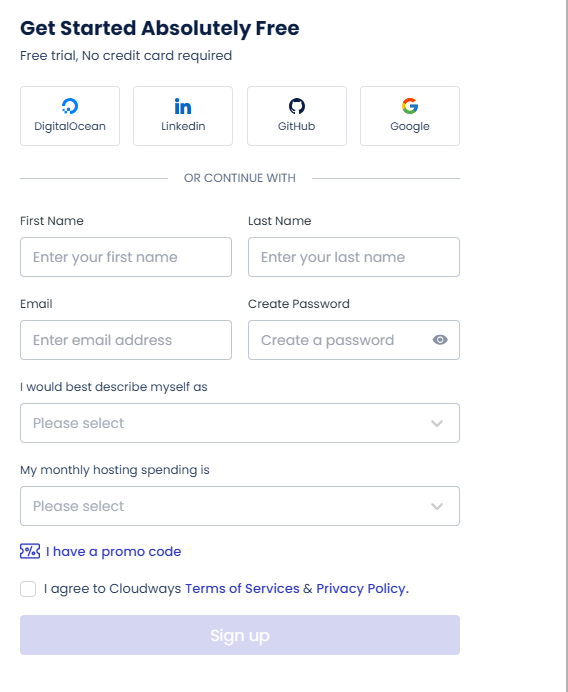Focus the Last Name input field
This screenshot has width=568, height=692.
pos(354,257)
